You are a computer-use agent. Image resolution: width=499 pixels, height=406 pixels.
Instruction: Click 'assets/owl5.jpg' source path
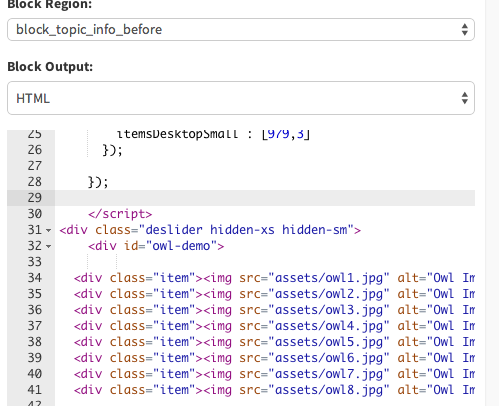[x=329, y=342]
